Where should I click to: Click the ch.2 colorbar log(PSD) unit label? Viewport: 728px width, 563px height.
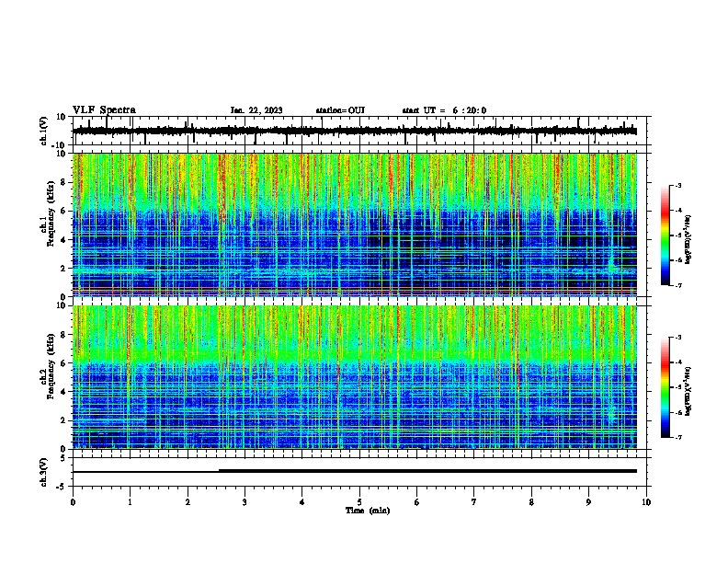[688, 391]
